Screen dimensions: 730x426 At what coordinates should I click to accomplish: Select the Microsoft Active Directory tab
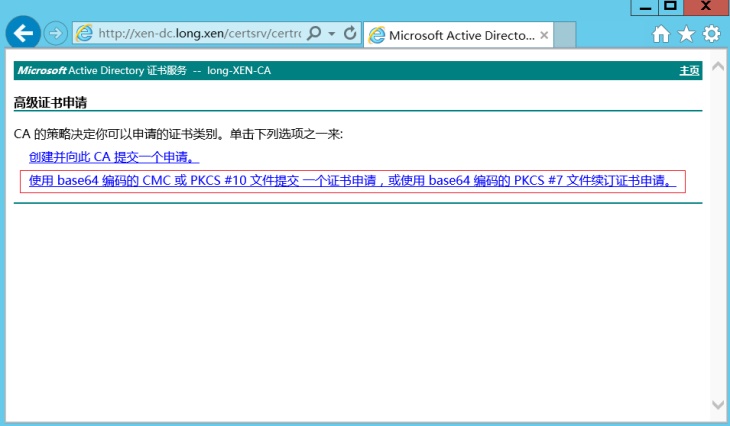click(458, 35)
